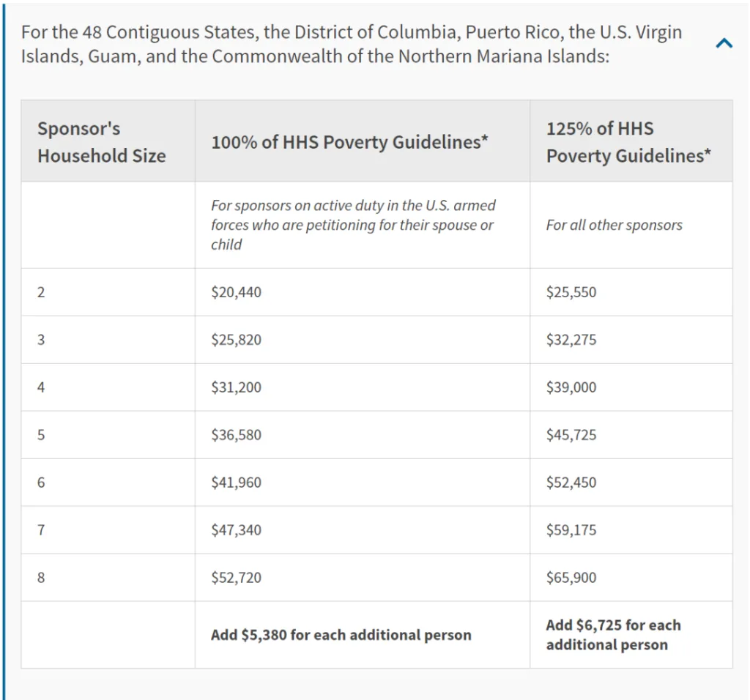
Task: Select the $25,820 value for household of 3
Action: (236, 340)
